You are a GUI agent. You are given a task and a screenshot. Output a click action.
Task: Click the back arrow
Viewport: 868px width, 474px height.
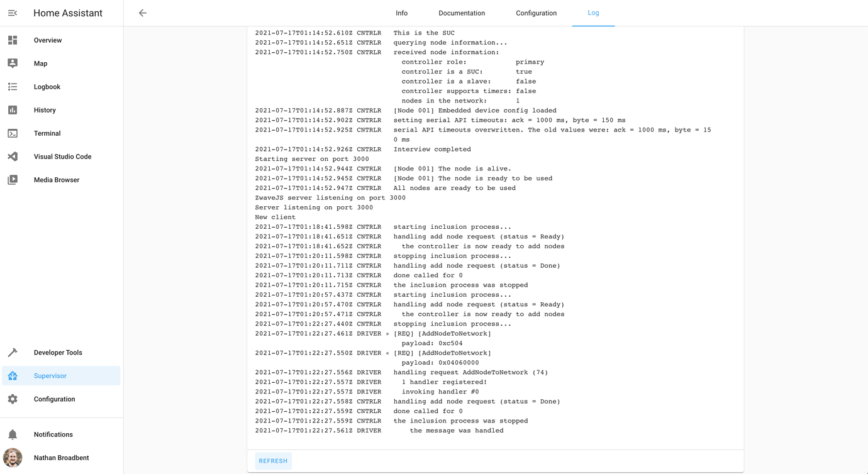pyautogui.click(x=142, y=13)
